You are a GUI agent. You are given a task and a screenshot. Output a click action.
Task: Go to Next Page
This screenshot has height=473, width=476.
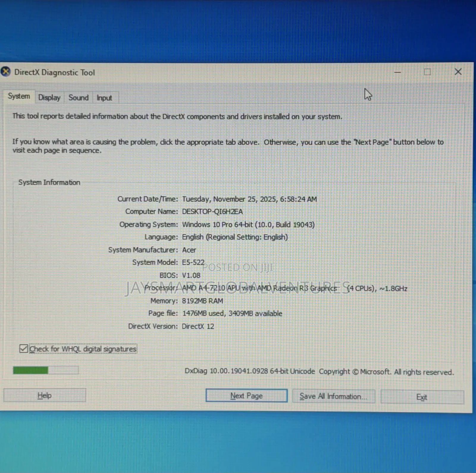[x=246, y=396]
